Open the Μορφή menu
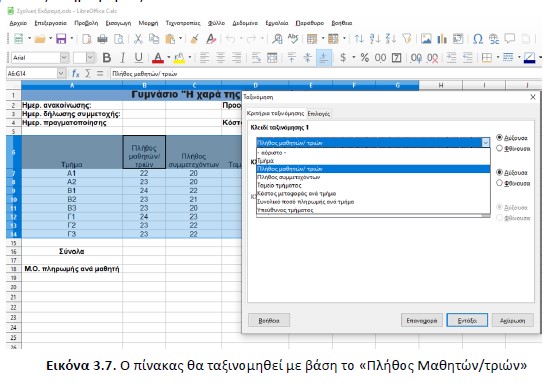 (x=148, y=23)
